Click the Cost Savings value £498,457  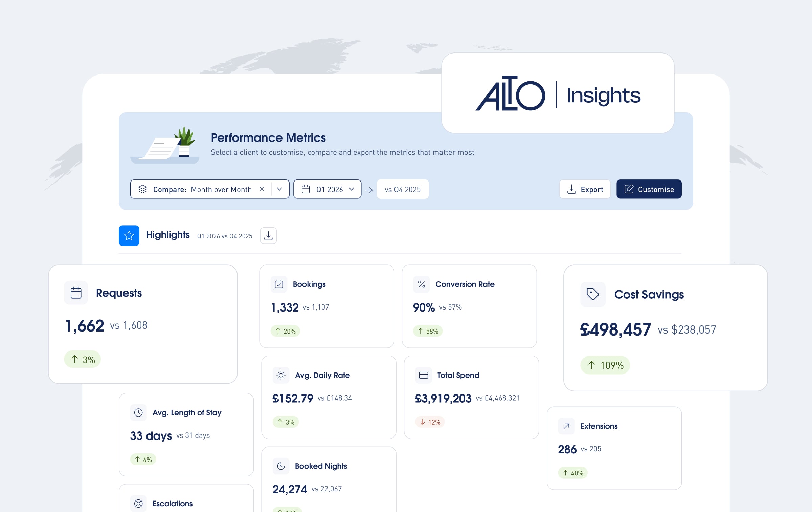click(615, 329)
